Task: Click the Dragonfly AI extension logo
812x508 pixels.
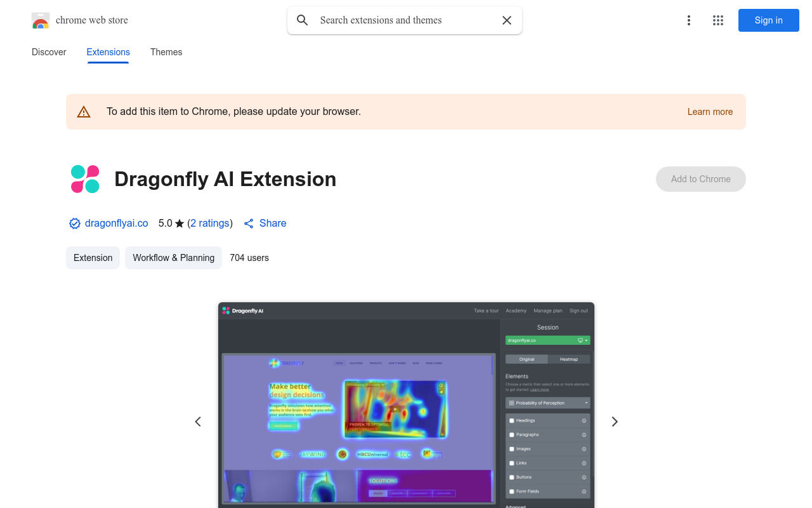Action: 85,179
